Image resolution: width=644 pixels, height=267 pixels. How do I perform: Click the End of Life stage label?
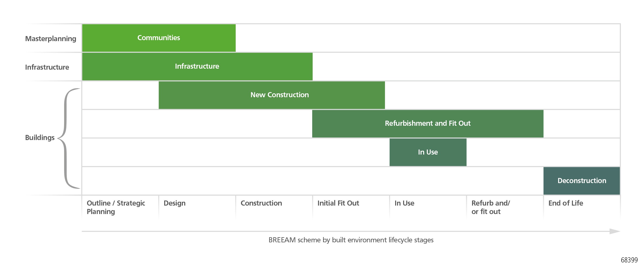(x=565, y=203)
